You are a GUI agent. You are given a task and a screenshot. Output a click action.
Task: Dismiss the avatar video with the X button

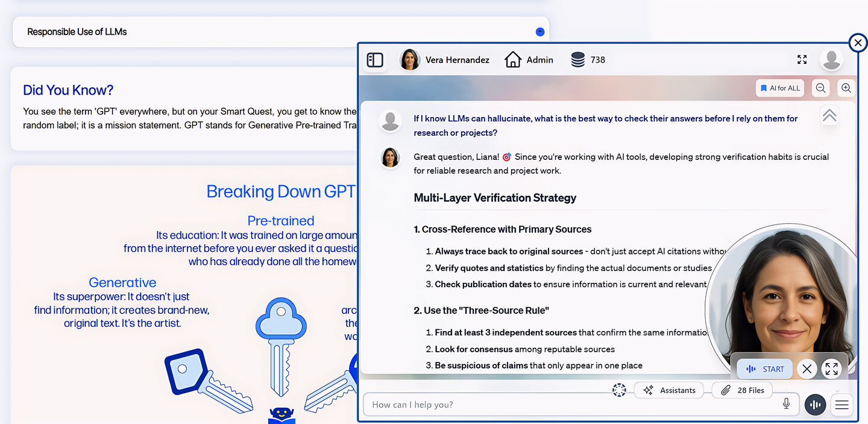pos(807,369)
